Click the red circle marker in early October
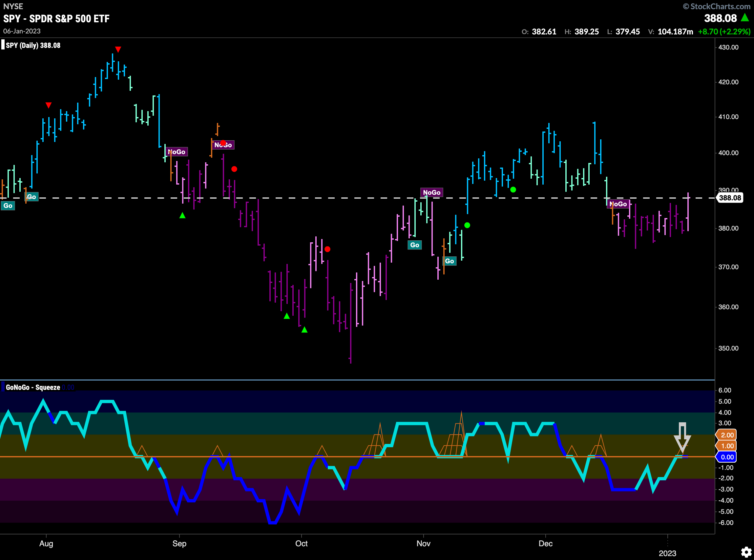Viewport: 754px width, 560px height. point(327,249)
